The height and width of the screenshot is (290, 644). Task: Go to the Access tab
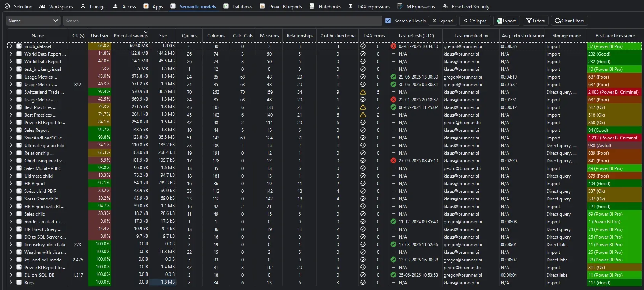pos(124,6)
